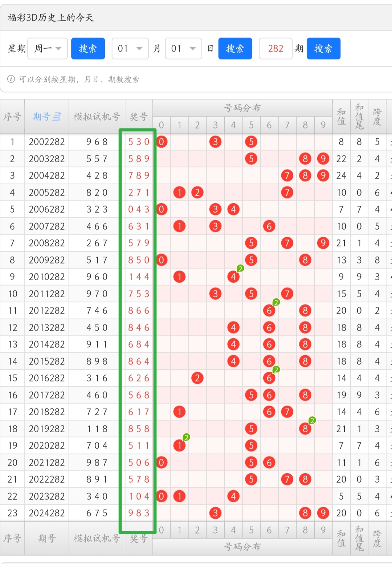The width and height of the screenshot is (392, 564).
Task: Click red ball 6 in row 2007282
Action: (x=269, y=226)
